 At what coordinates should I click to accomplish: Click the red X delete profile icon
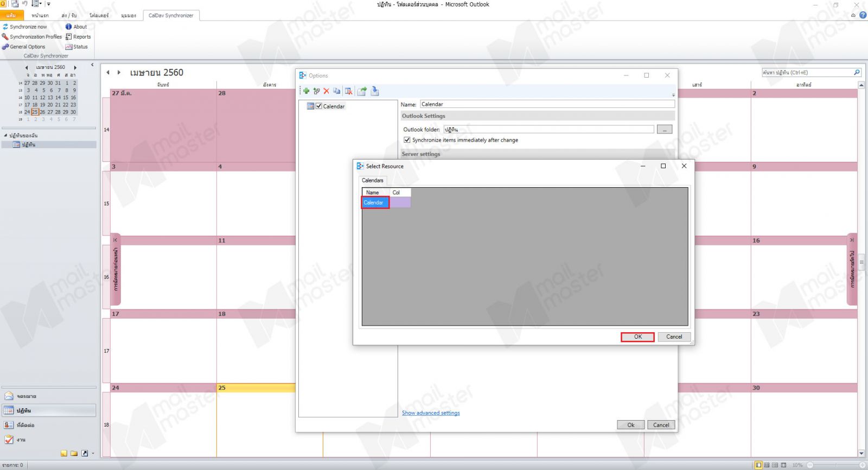tap(326, 91)
